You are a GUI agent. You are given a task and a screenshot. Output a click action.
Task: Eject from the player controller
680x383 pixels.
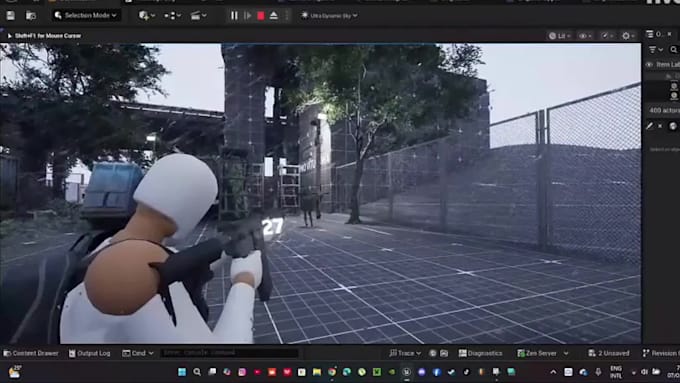pyautogui.click(x=274, y=16)
